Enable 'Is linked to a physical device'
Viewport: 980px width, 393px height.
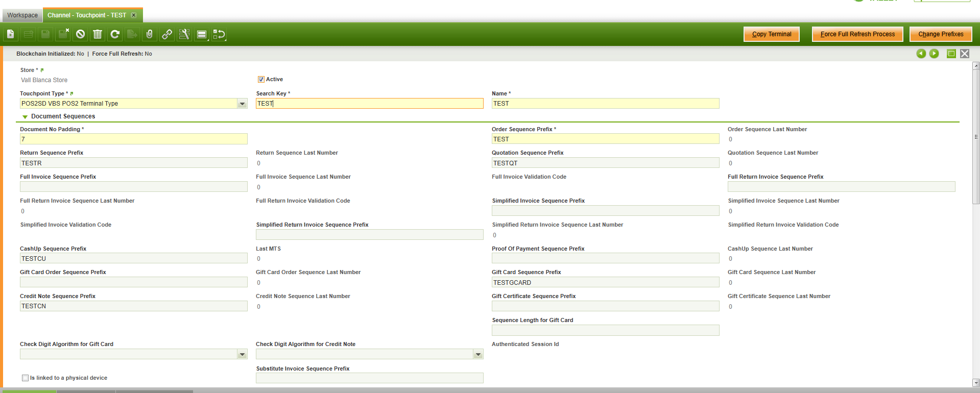pos(25,378)
